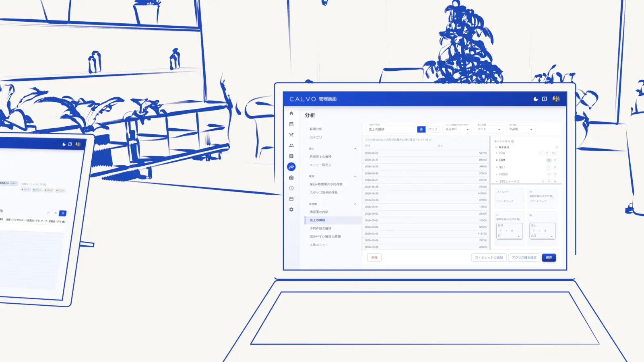
Task: Click the user avatar in header
Action: click(556, 99)
